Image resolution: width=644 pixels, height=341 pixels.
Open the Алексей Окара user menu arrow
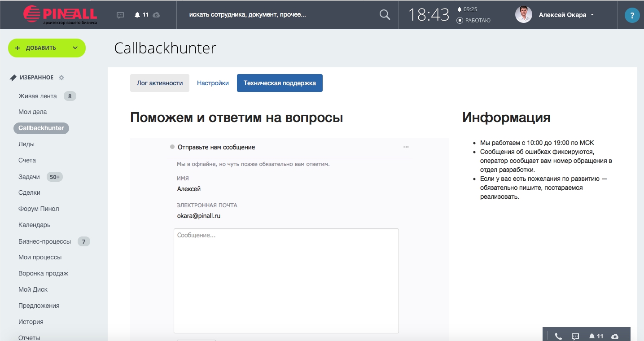pyautogui.click(x=592, y=15)
